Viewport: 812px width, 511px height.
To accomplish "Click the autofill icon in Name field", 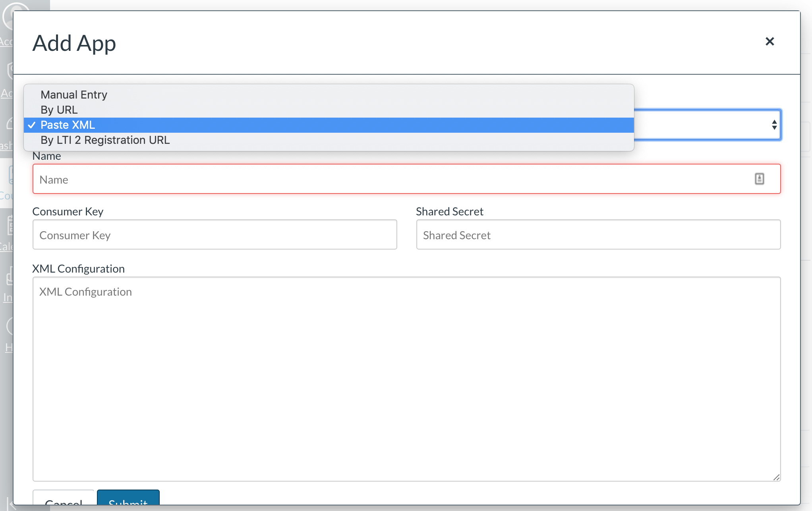I will tap(759, 179).
